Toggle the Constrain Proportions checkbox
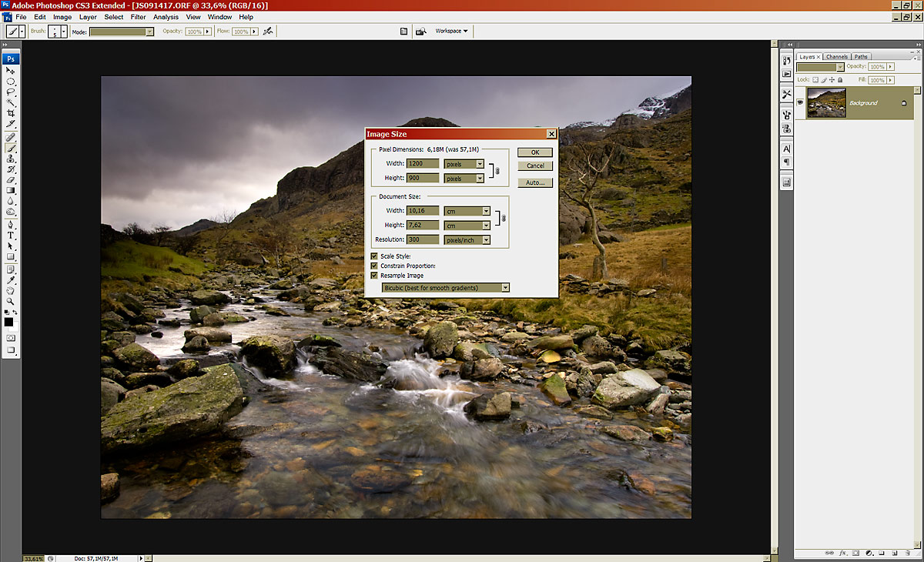The image size is (924, 562). coord(374,266)
